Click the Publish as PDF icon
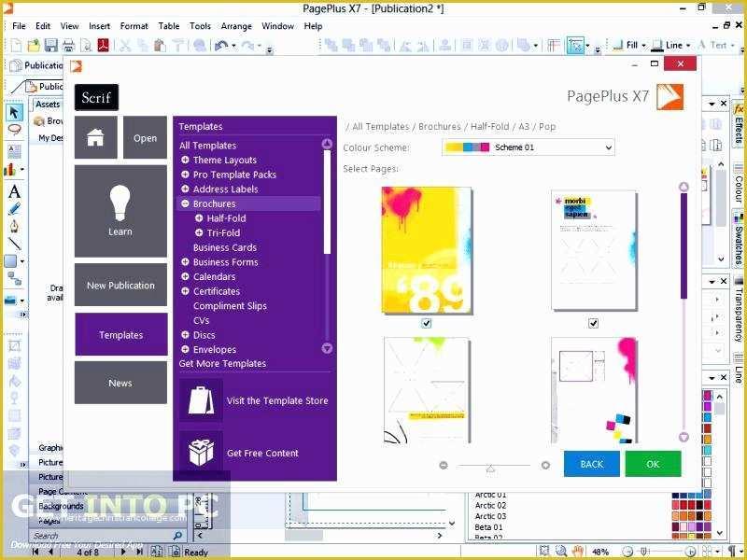 104,45
